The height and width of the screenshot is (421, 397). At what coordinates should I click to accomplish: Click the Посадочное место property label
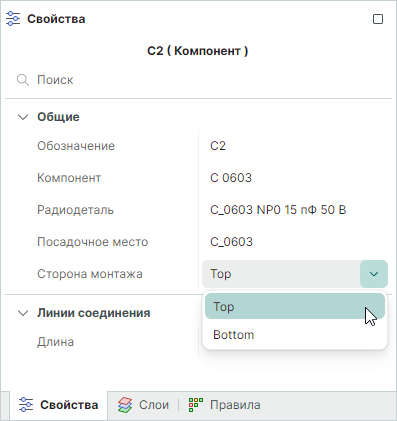(93, 242)
